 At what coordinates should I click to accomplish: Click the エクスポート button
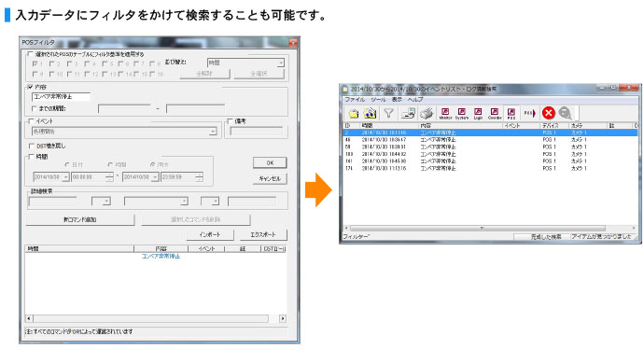[263, 234]
